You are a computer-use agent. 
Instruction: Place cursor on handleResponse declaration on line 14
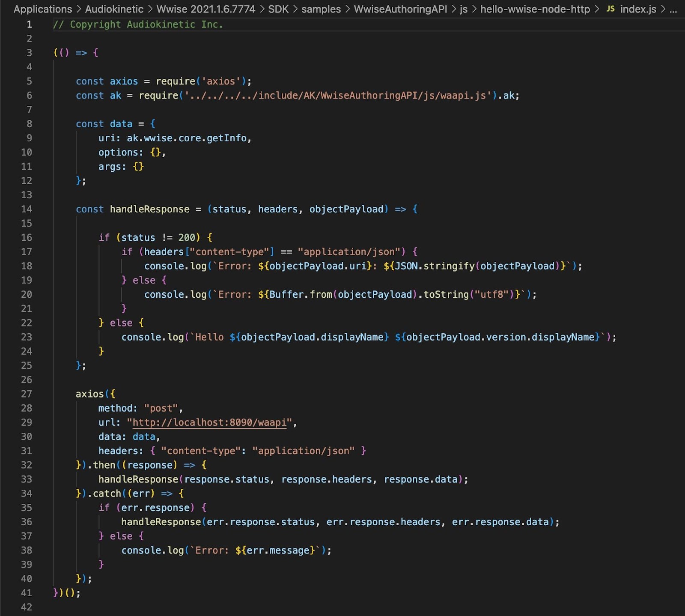149,209
